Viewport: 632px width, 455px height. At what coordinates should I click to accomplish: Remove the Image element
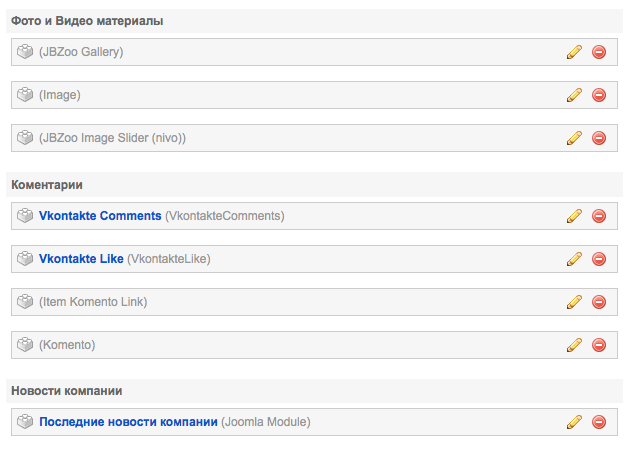[x=599, y=95]
